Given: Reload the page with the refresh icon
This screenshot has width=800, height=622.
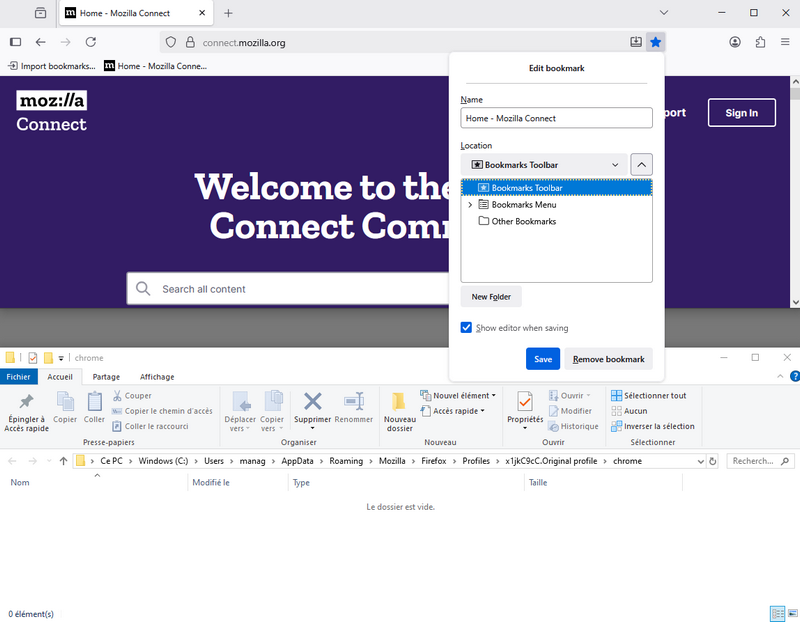Looking at the screenshot, I should coord(91,42).
